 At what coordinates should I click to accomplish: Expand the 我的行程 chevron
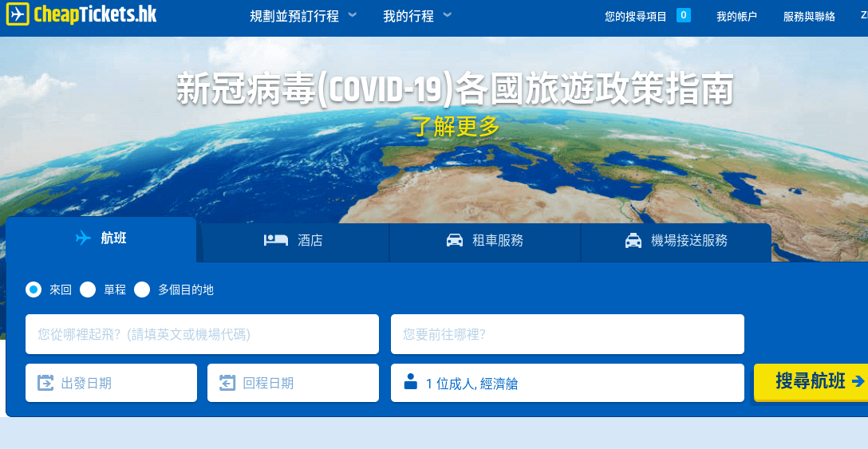[448, 15]
